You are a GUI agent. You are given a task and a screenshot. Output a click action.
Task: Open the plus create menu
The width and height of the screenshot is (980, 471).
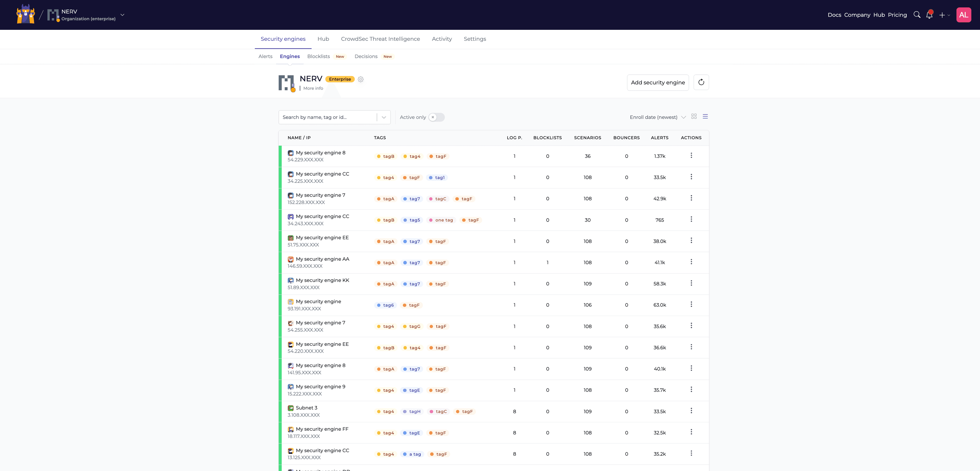945,15
